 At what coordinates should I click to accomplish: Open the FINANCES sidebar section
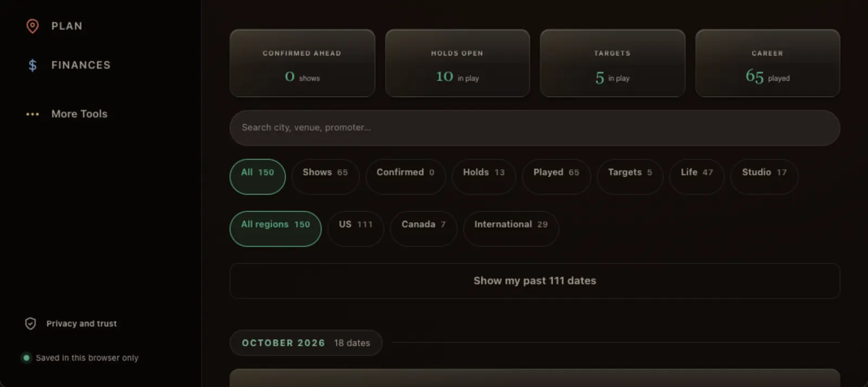[81, 65]
